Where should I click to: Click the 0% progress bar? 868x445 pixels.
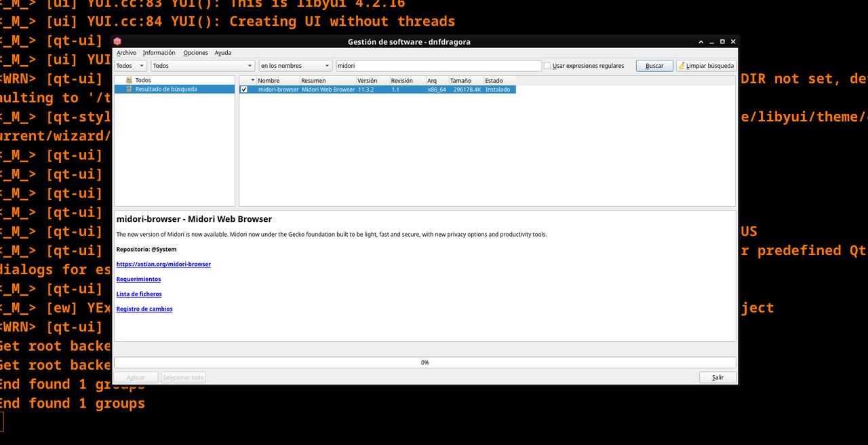point(425,362)
